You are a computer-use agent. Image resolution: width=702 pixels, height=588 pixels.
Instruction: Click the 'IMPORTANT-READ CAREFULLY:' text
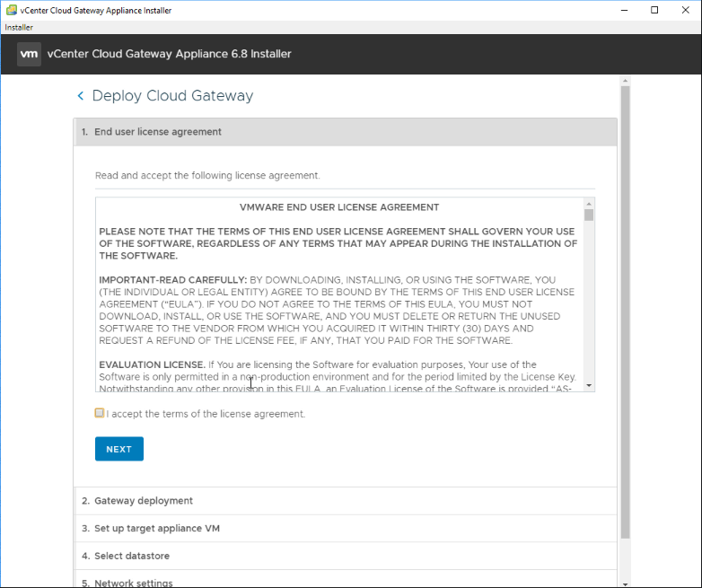173,280
